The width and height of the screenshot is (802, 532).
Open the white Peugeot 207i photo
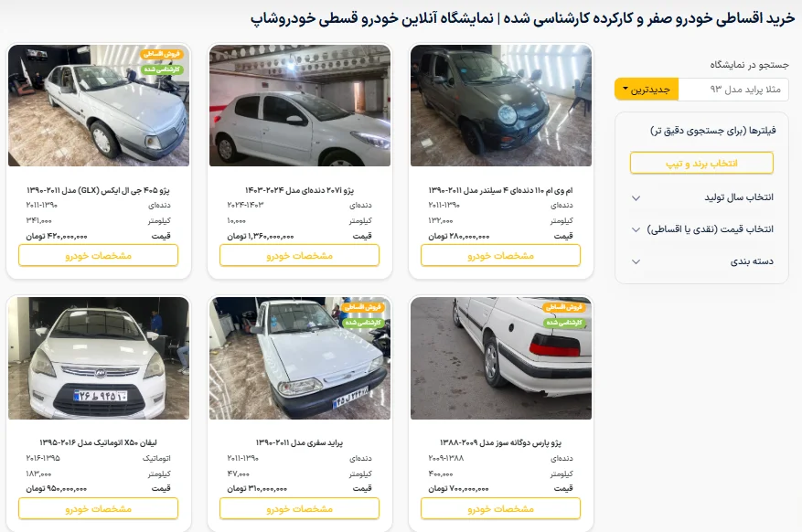[300, 105]
